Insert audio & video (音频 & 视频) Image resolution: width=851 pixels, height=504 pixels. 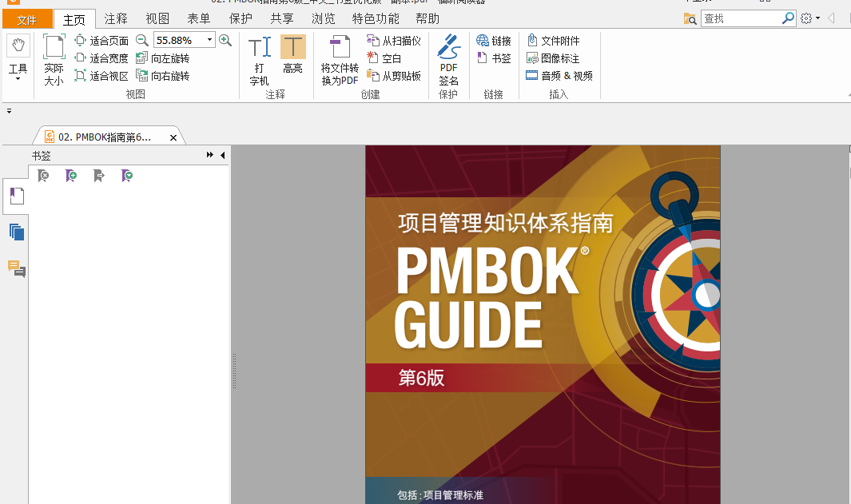559,75
